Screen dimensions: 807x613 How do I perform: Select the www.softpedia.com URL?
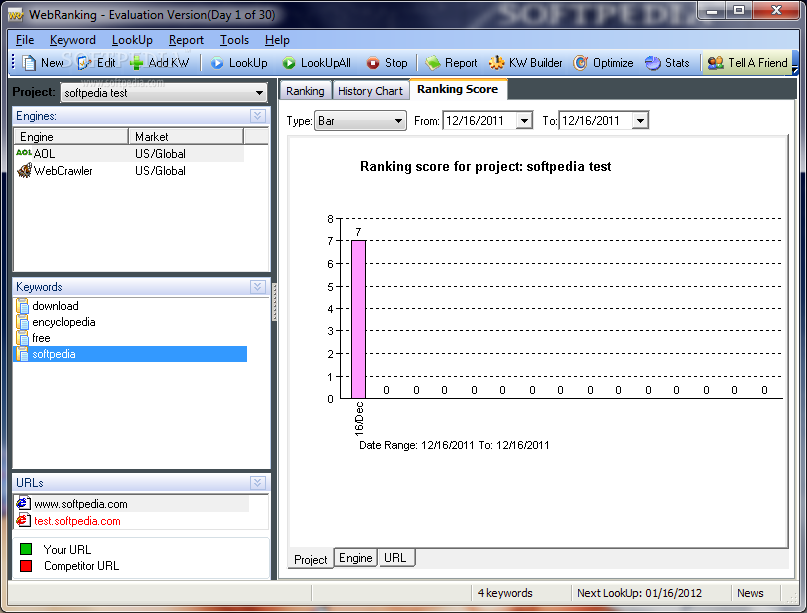point(81,504)
